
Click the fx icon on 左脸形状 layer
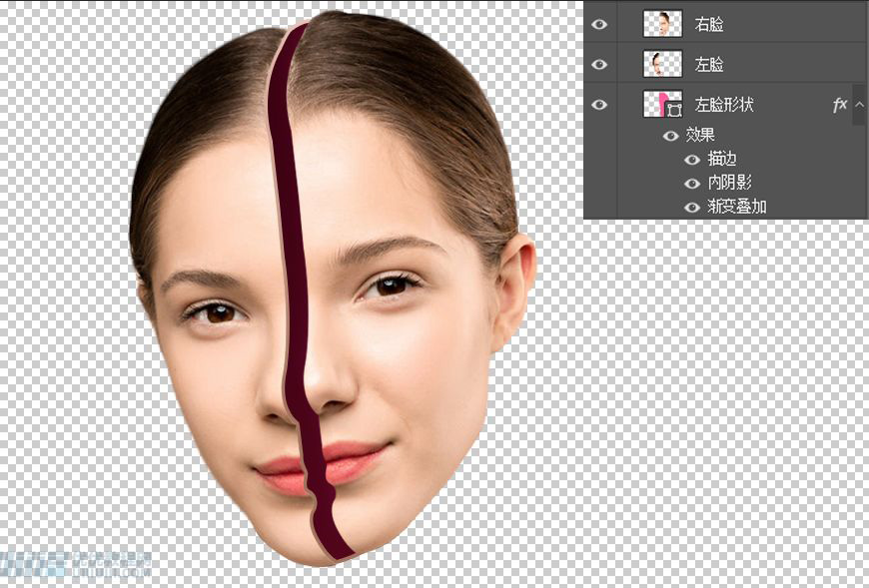[839, 104]
